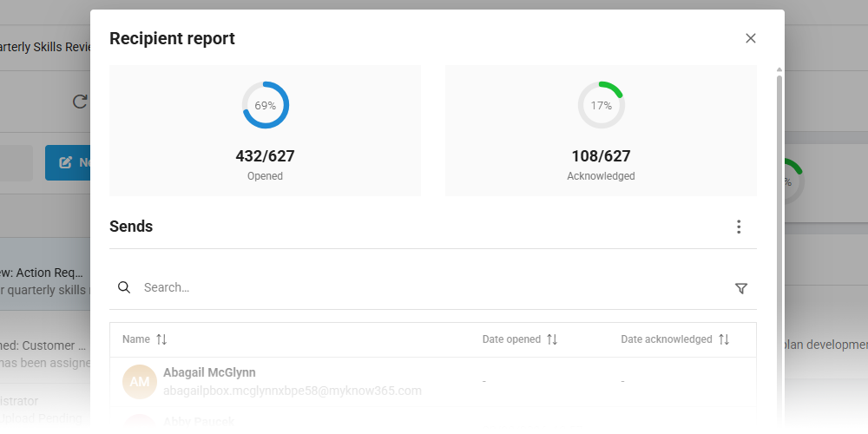
Task: Click the Recipient report title
Action: 172,38
